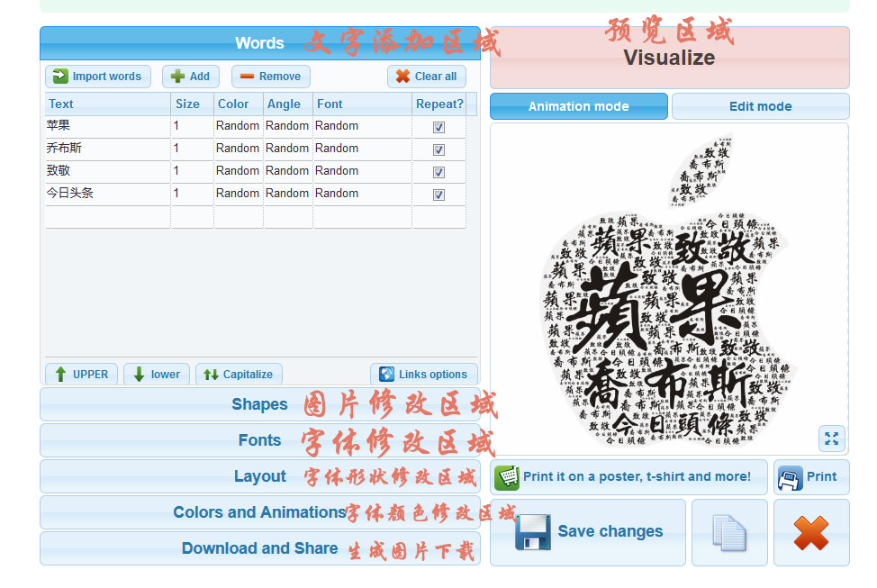Image resolution: width=877 pixels, height=588 pixels.
Task: Convert words to UPPER case
Action: click(81, 375)
